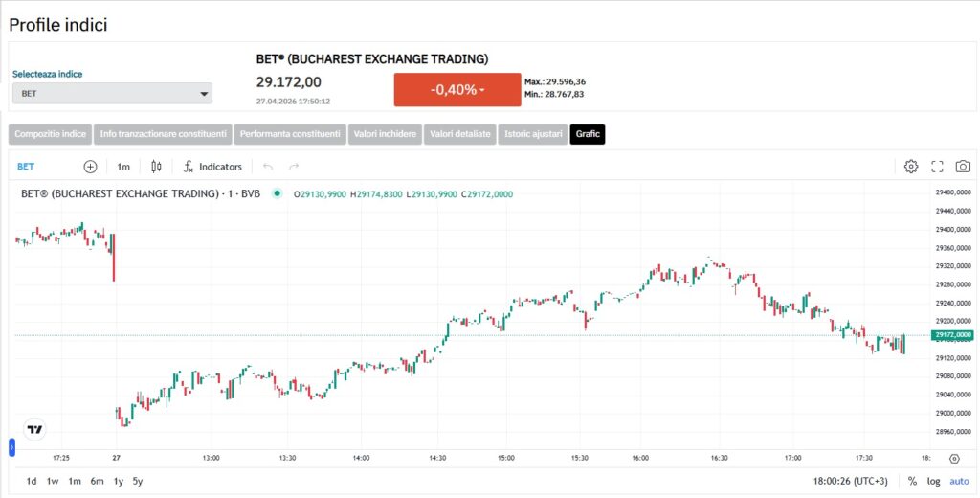Open the 1m interval dropdown
Screen dimensions: 980x498
click(123, 167)
